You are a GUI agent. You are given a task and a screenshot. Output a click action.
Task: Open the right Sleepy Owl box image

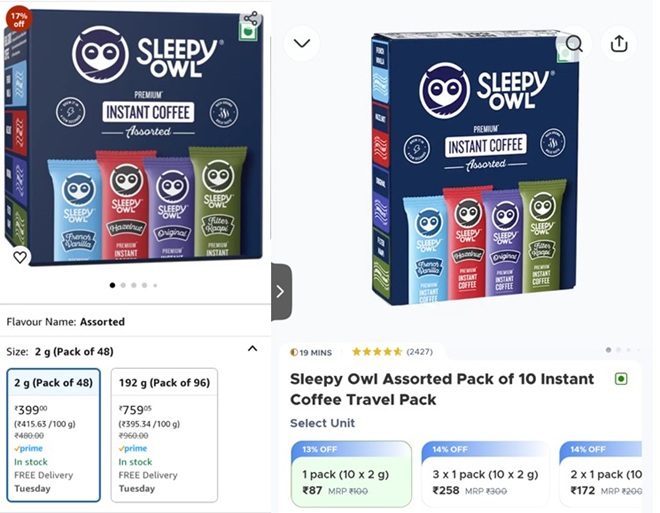coord(474,168)
